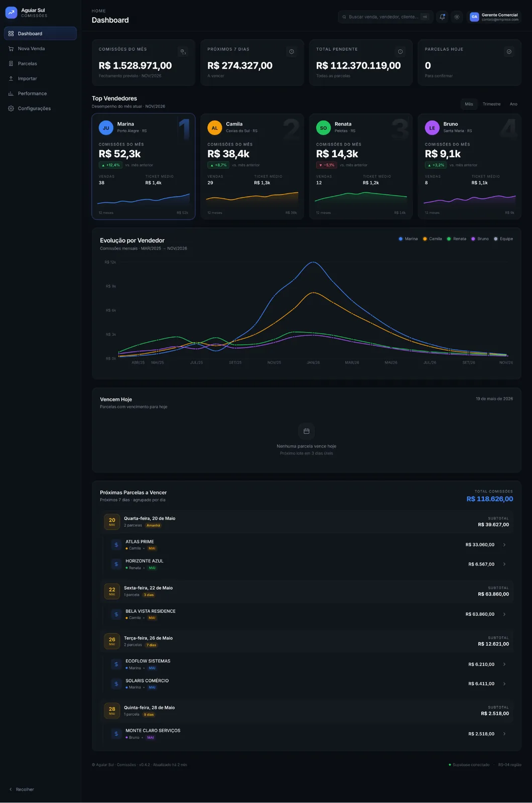
Task: Expand the ECOFLOW SISTEMAS row chevron
Action: click(x=504, y=664)
